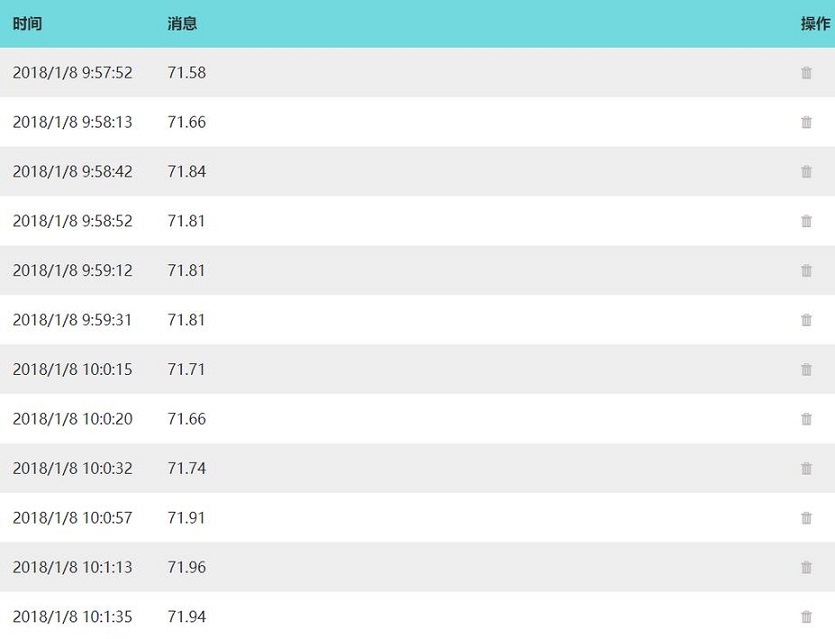Screen dimensions: 835x639
Task: Click trash icon for 10:1:35 row
Action: click(x=806, y=617)
